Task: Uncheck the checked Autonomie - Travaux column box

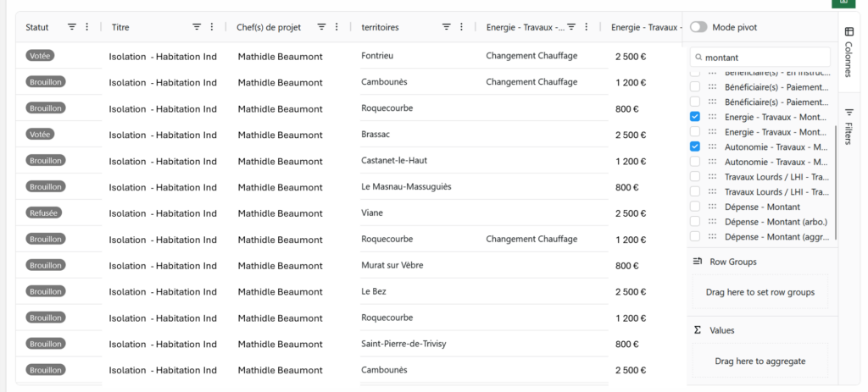Action: tap(695, 146)
